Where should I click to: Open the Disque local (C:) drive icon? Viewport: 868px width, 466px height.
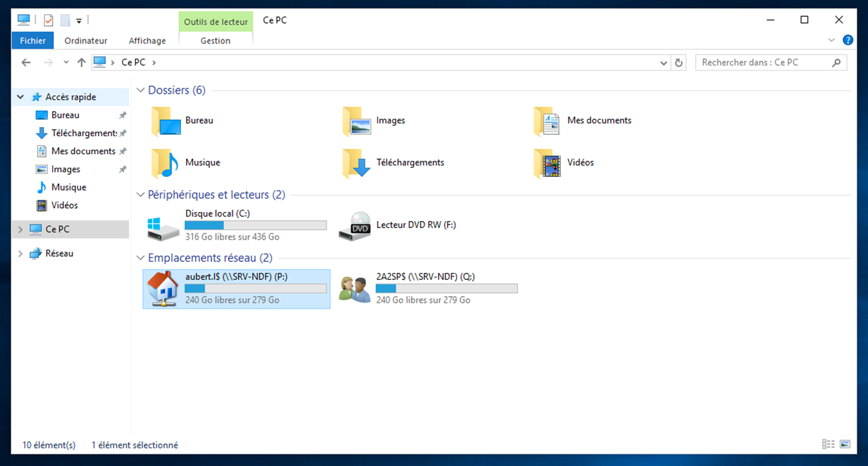coord(163,226)
